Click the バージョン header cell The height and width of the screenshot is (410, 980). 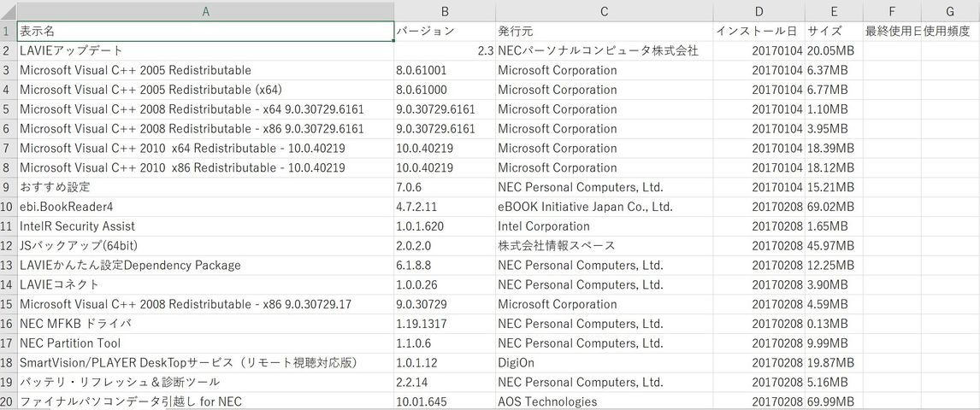pyautogui.click(x=445, y=32)
